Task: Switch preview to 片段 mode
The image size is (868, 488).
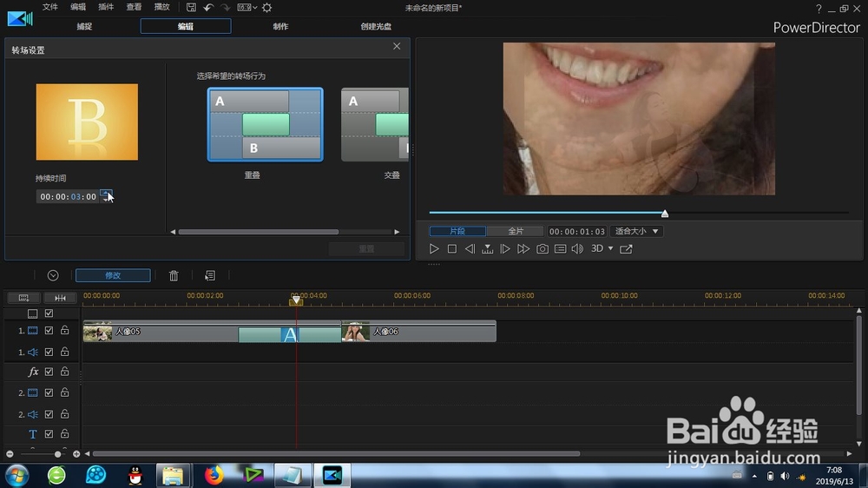Action: coord(457,231)
